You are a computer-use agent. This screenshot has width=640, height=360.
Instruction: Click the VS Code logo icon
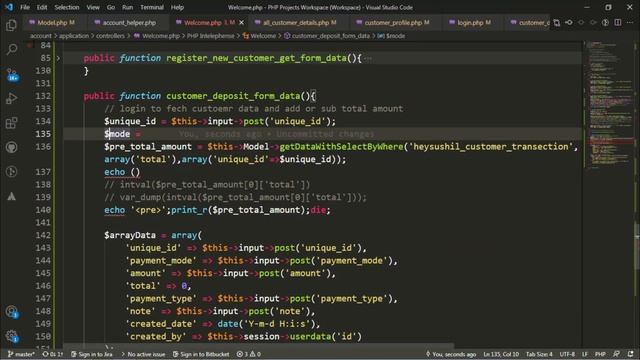9,7
